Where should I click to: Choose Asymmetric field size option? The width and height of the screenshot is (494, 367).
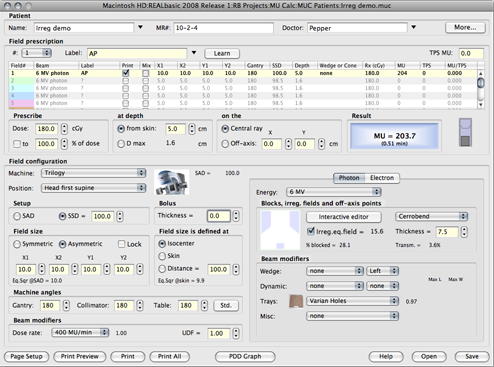click(62, 244)
